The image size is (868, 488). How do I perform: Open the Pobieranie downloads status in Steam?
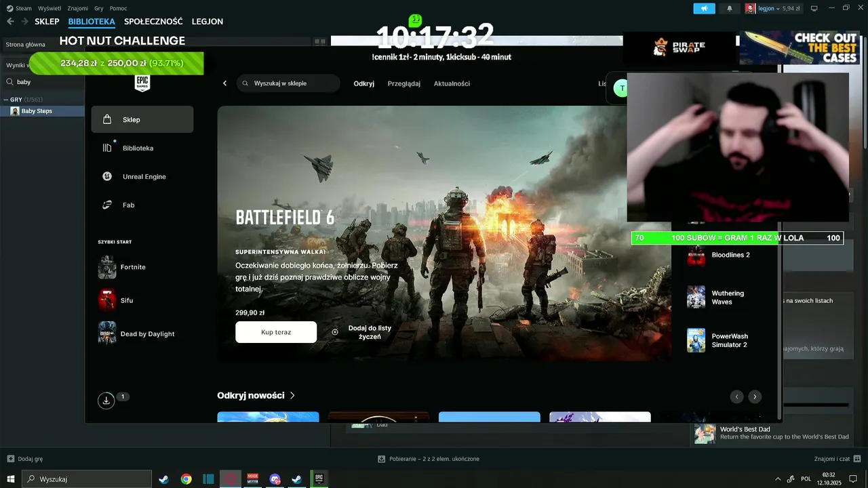[x=429, y=459]
